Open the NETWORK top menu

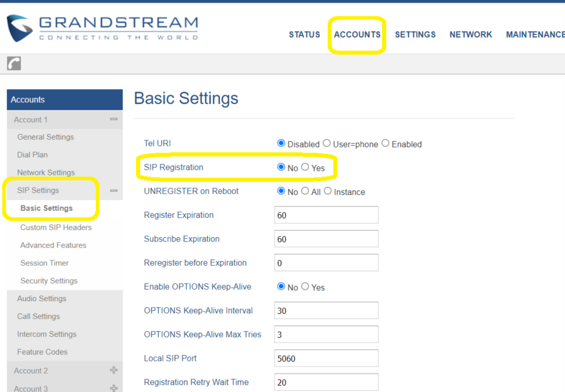(470, 34)
